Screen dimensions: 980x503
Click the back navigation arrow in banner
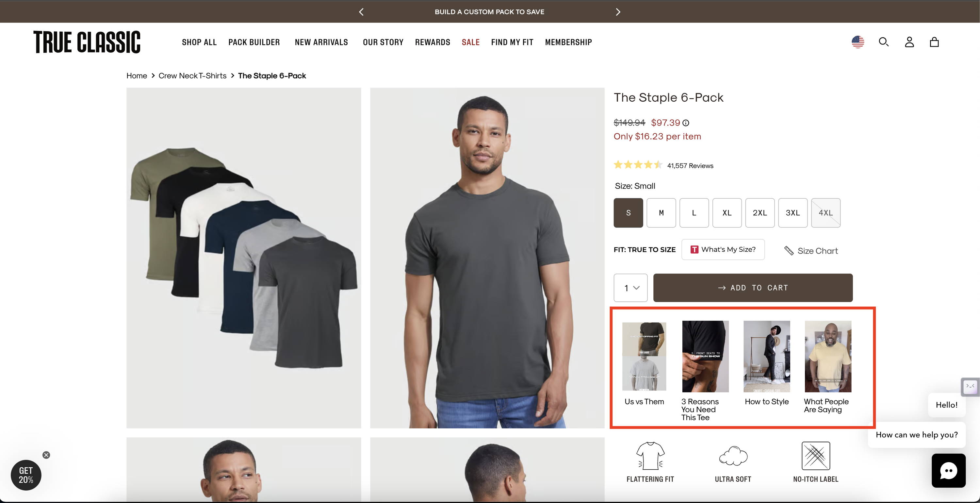360,11
